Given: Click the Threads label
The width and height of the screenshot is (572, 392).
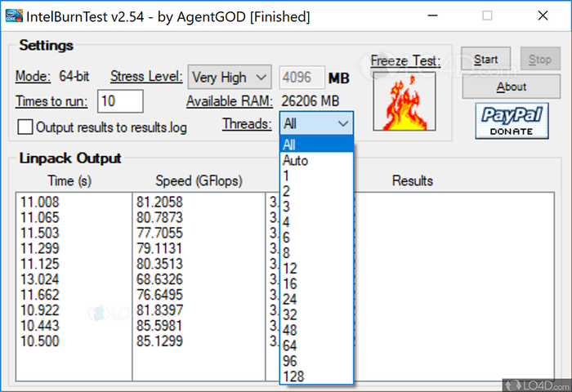Looking at the screenshot, I should 247,124.
